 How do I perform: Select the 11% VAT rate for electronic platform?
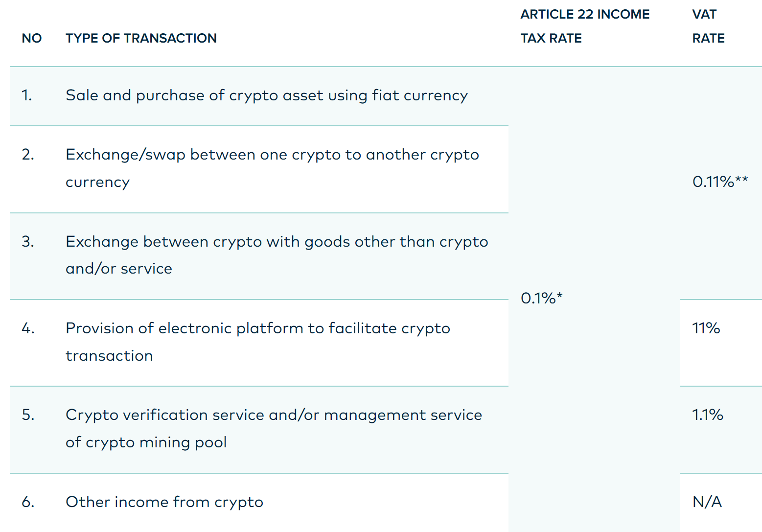[x=706, y=328]
